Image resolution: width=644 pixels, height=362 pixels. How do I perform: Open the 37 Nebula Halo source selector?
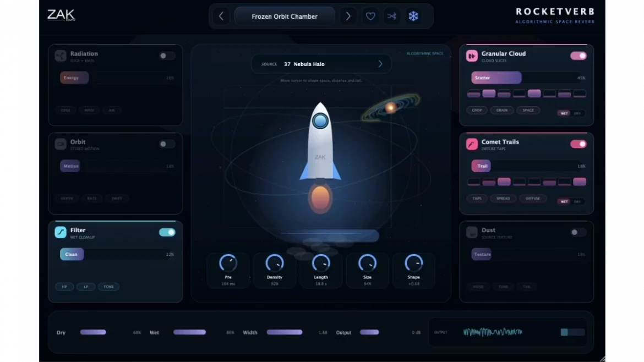[321, 64]
